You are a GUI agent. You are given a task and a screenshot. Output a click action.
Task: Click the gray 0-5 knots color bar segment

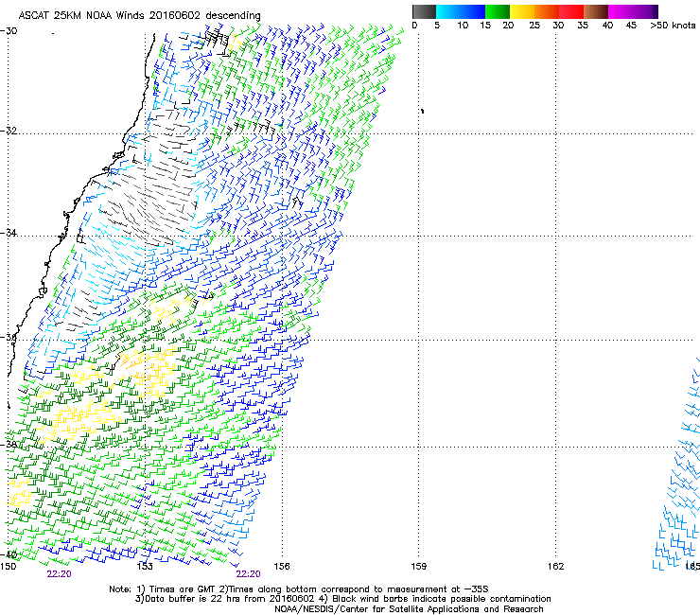[424, 11]
